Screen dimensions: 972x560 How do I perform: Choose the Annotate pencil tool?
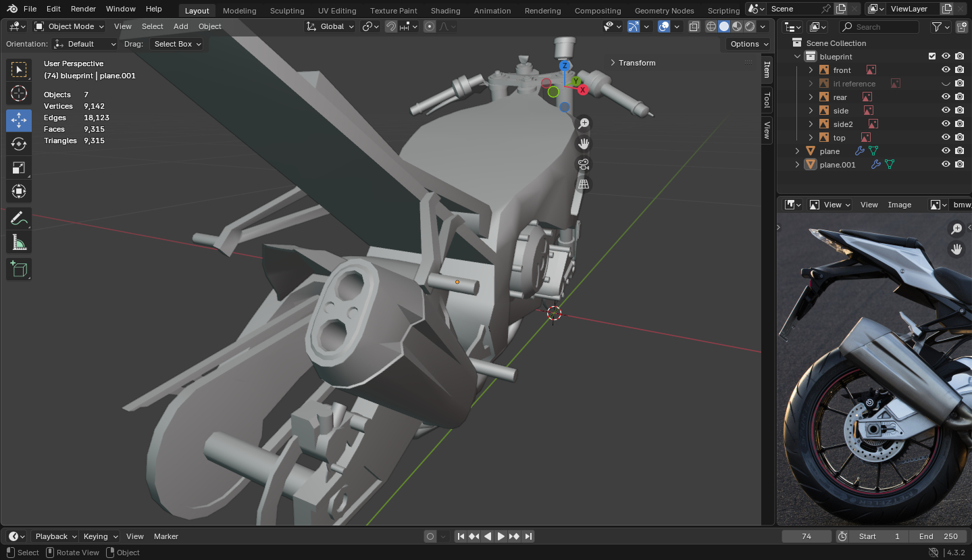tap(19, 219)
